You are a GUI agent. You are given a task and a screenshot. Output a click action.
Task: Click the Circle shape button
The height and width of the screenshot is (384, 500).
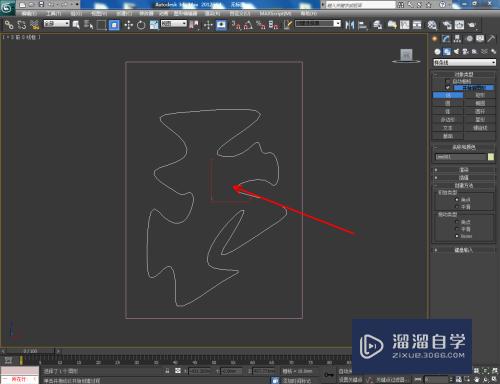click(x=448, y=103)
